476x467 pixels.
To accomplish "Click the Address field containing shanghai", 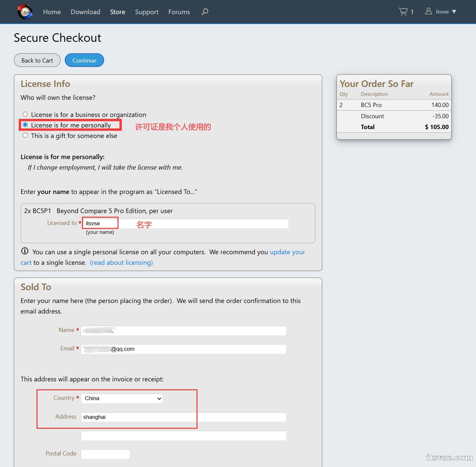I will [183, 417].
